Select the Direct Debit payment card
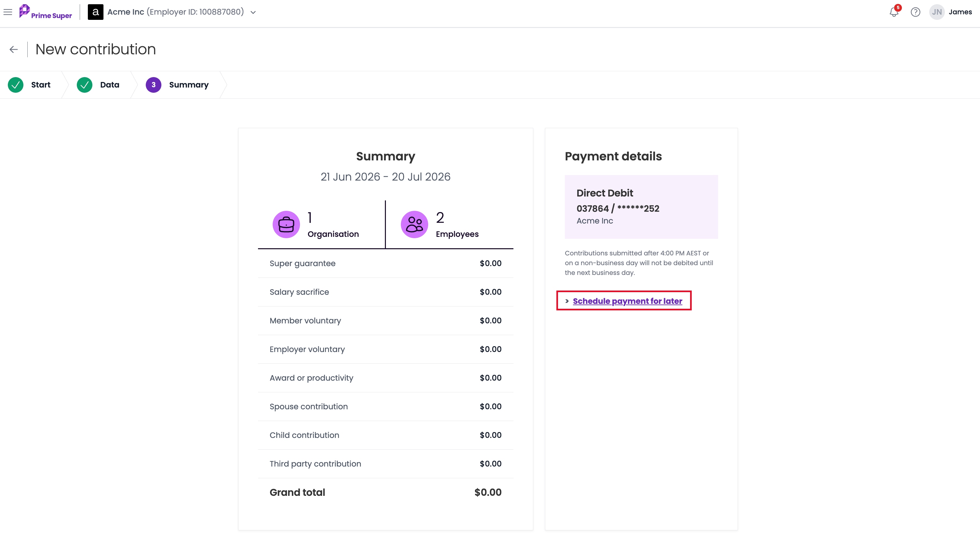Viewport: 980px width, 557px height. coord(641,207)
